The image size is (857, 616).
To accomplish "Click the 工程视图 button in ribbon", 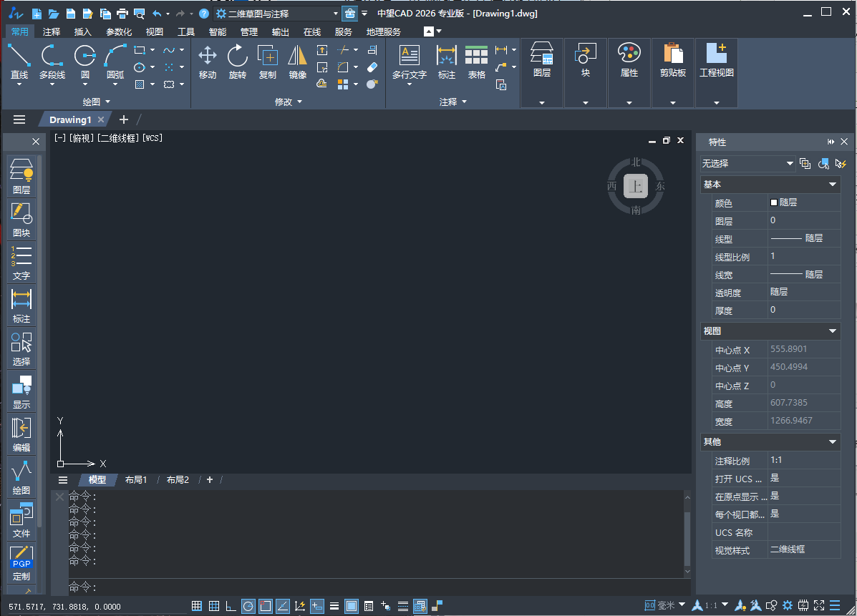I will (716, 60).
